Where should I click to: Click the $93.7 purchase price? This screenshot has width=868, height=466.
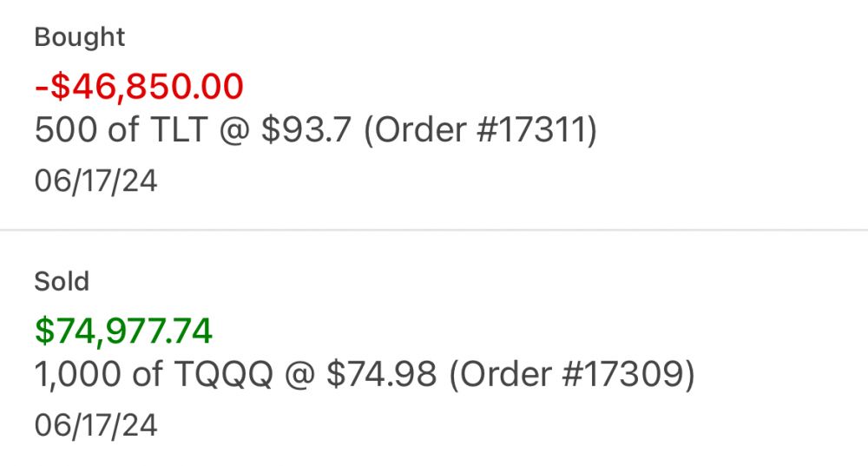[x=306, y=129]
